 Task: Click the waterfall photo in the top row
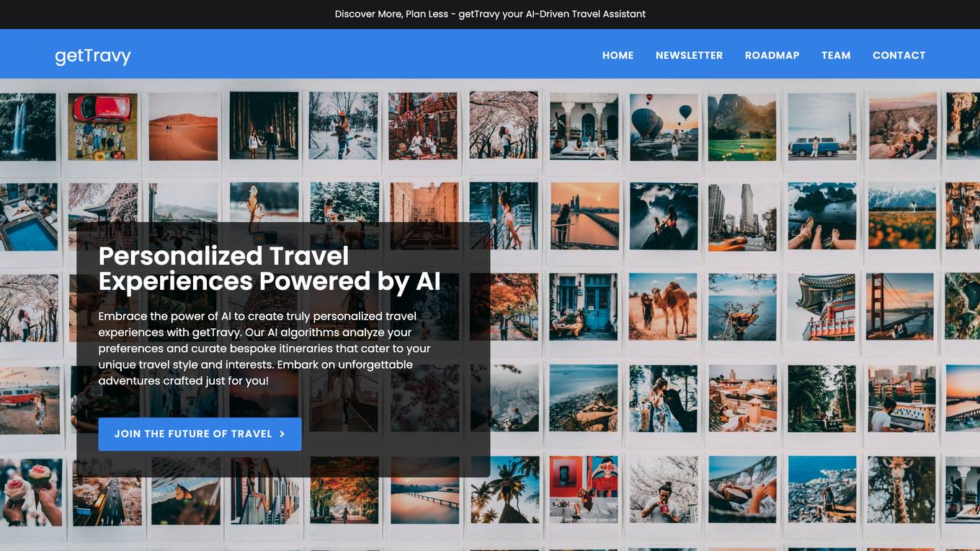27,127
